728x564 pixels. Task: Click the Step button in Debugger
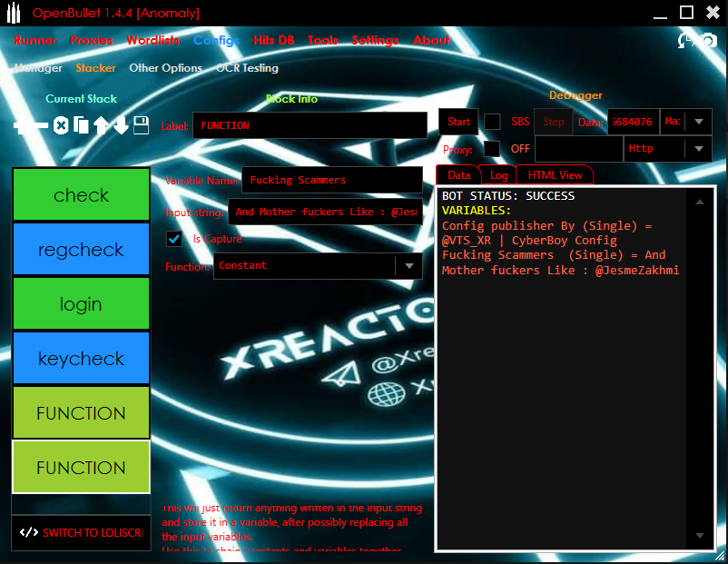pyautogui.click(x=554, y=122)
